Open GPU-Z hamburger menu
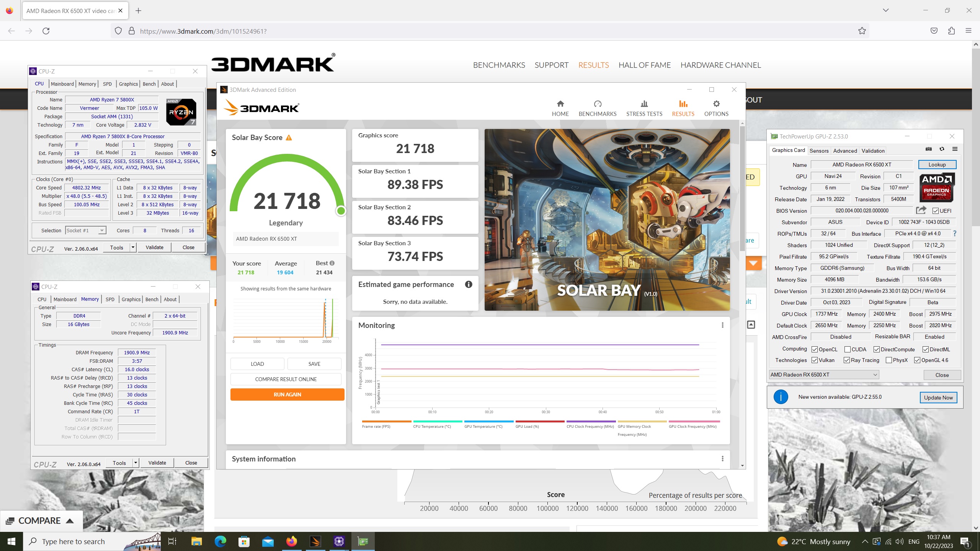This screenshot has width=980, height=551. [955, 149]
